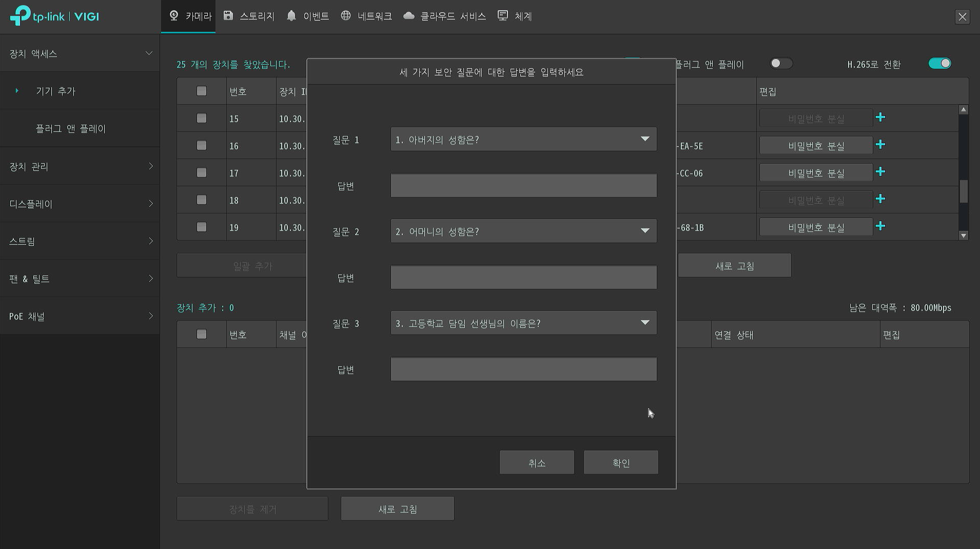Add device row 16 with plus icon
The width and height of the screenshot is (980, 549).
click(x=880, y=145)
